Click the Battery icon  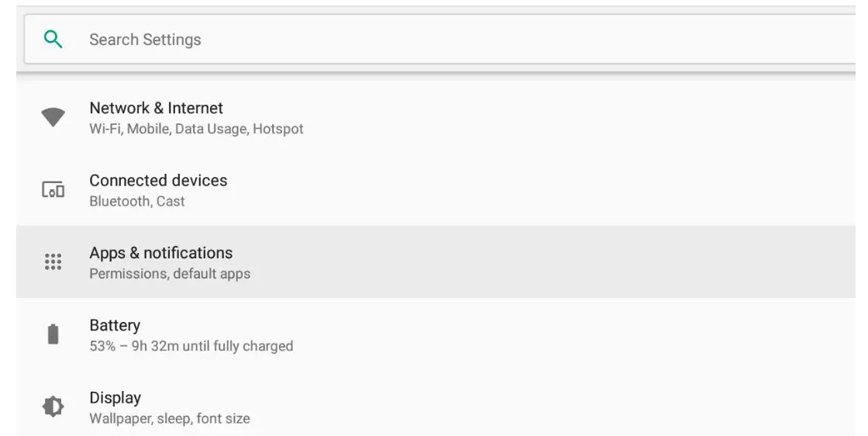coord(53,334)
